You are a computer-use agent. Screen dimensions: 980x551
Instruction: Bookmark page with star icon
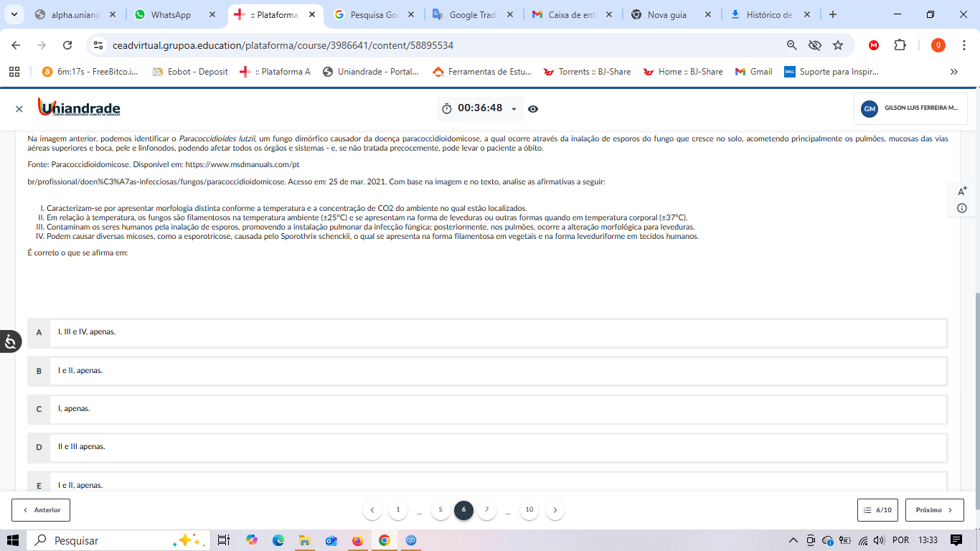[x=838, y=45]
